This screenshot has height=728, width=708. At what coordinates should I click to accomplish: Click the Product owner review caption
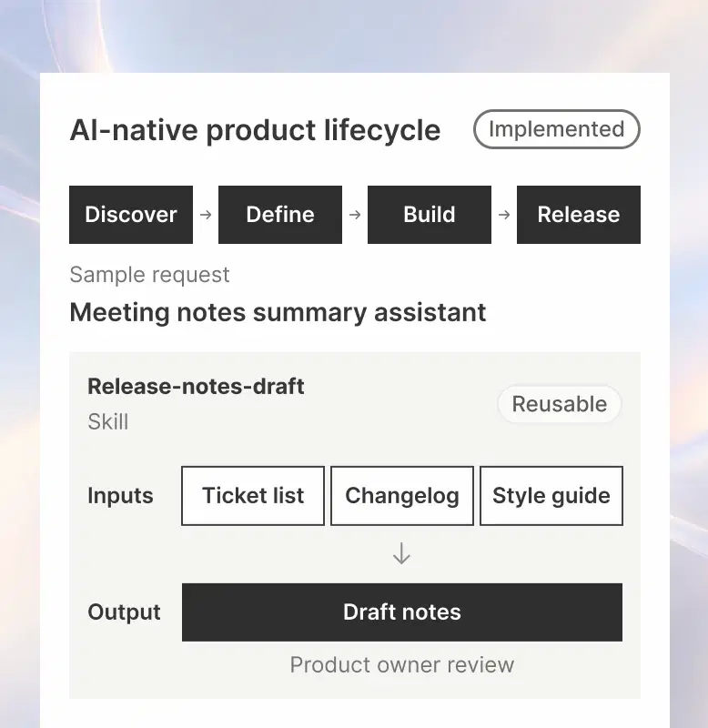coord(402,665)
